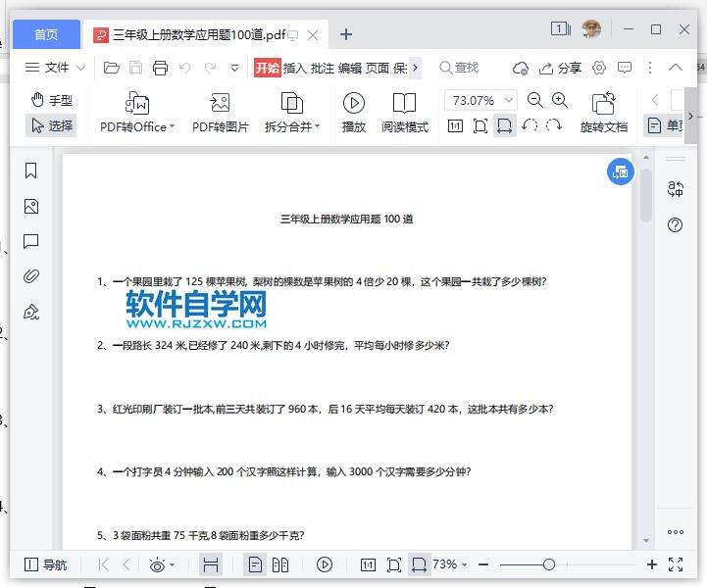Click the zoom slider handle
The image size is (707, 588).
pos(549,564)
